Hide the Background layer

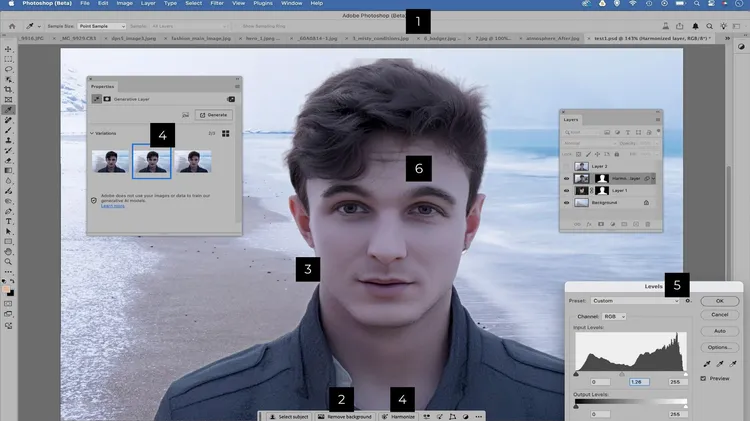point(566,203)
